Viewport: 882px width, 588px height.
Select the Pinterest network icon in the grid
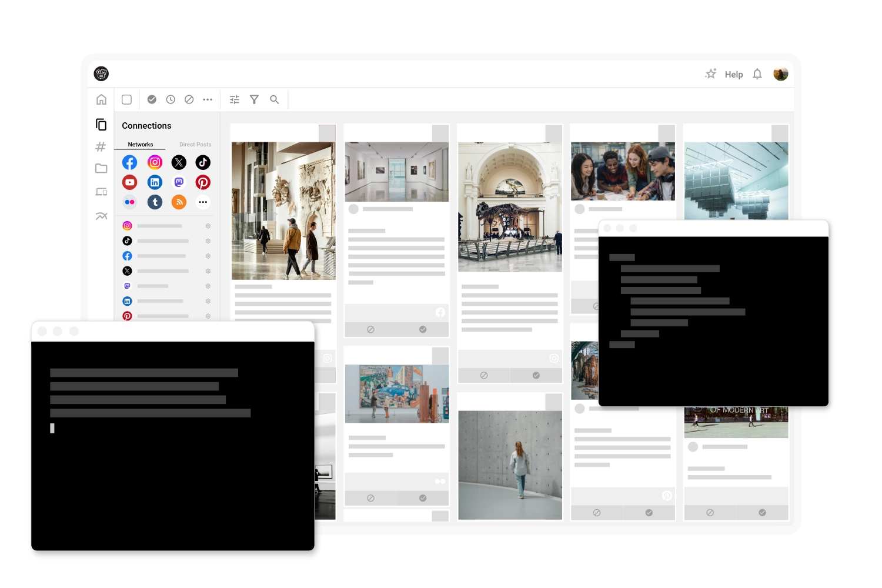[x=203, y=182]
